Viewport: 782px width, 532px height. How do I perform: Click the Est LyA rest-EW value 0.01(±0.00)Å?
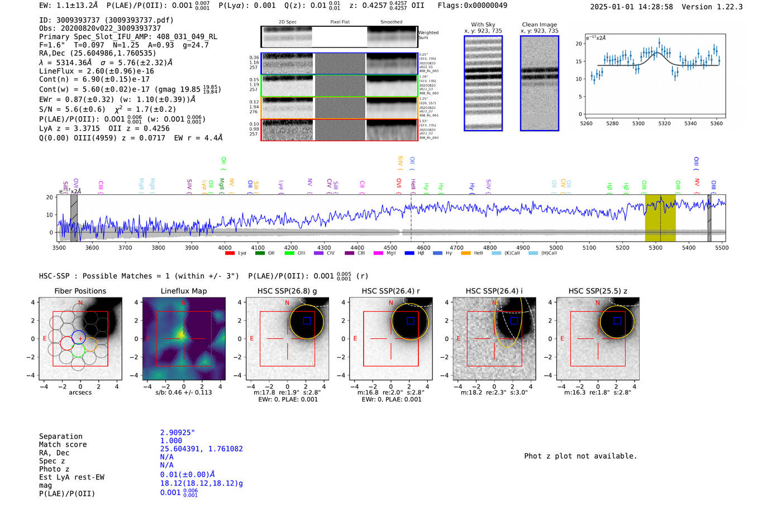click(x=188, y=475)
